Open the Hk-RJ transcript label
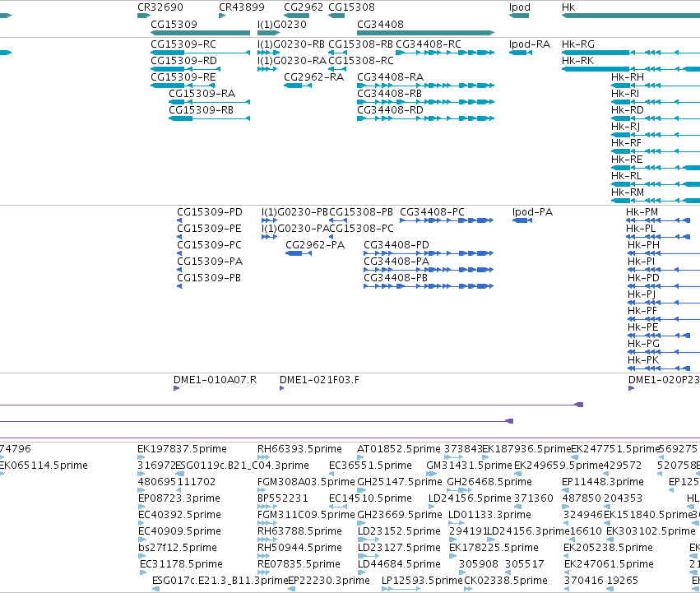This screenshot has width=700, height=593. click(625, 127)
